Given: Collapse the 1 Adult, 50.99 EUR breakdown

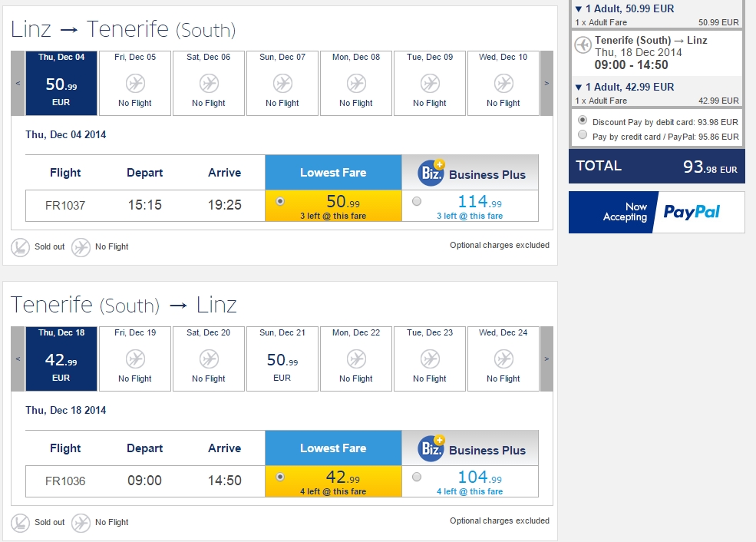Looking at the screenshot, I should (x=579, y=8).
